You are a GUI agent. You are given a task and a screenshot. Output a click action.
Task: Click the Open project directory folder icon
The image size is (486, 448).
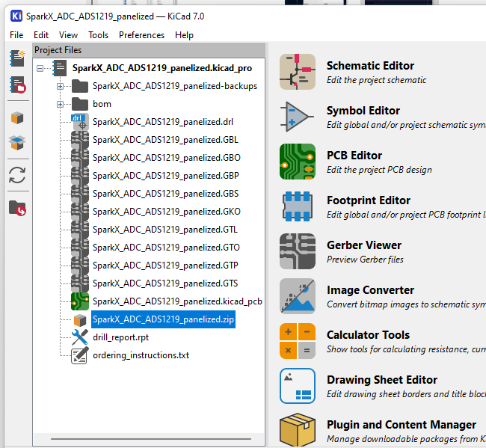pyautogui.click(x=17, y=208)
